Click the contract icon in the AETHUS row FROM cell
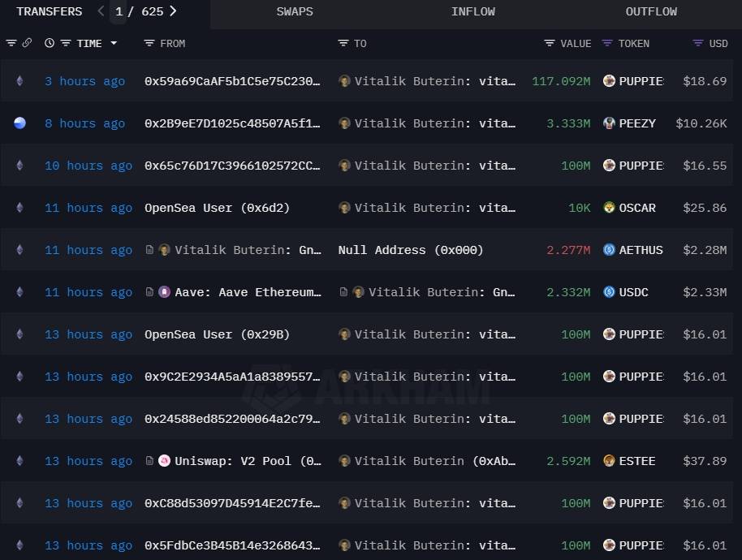This screenshot has height=560, width=742. point(149,249)
